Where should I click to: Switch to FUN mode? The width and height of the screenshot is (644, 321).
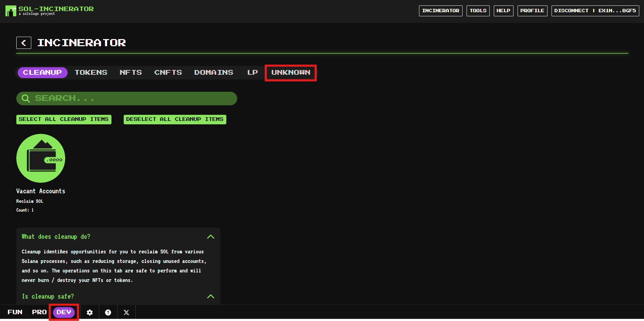coord(15,312)
